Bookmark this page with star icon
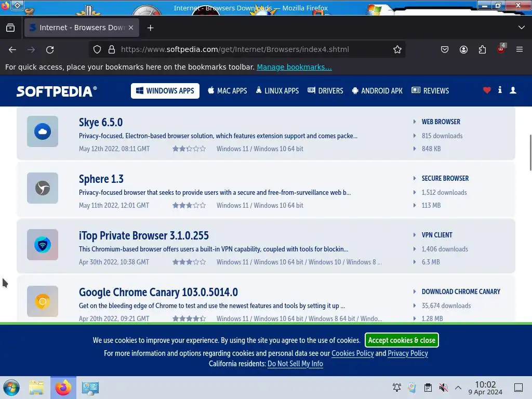Image resolution: width=532 pixels, height=399 pixels. (397, 49)
